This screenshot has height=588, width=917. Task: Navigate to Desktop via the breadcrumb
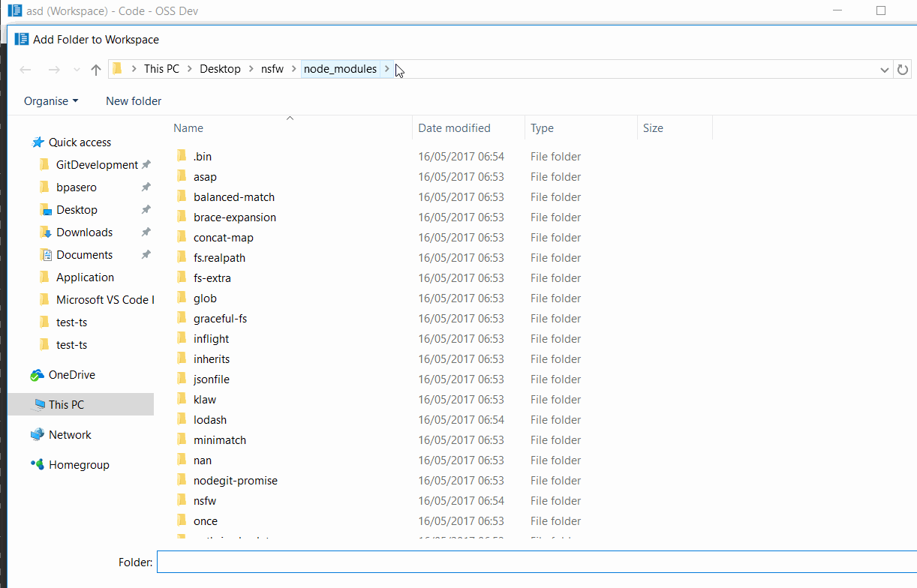220,68
